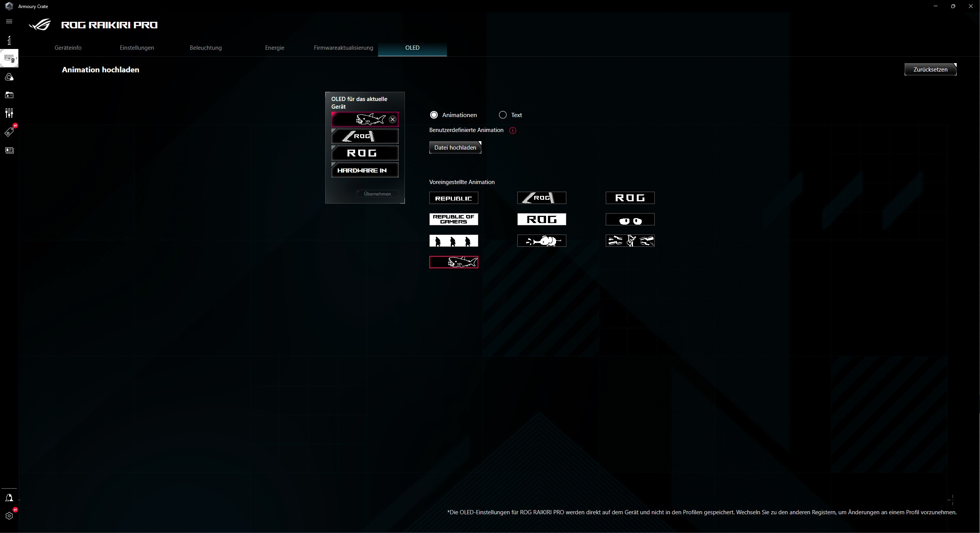This screenshot has width=980, height=533.
Task: Switch to the Beleuchtung tab
Action: [205, 47]
